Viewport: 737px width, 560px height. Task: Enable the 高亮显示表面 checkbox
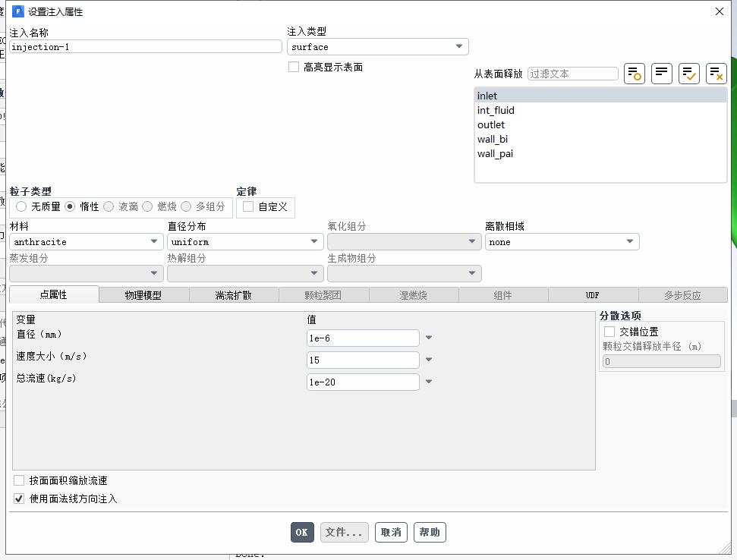tap(294, 68)
